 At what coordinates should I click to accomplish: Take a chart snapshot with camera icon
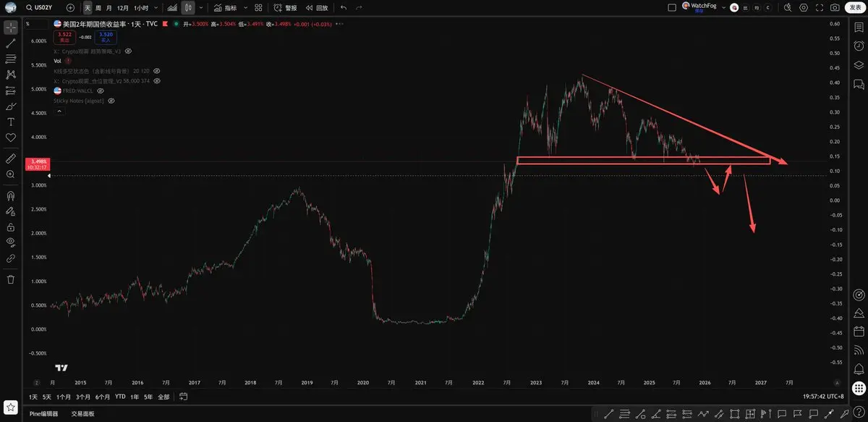[x=835, y=7]
